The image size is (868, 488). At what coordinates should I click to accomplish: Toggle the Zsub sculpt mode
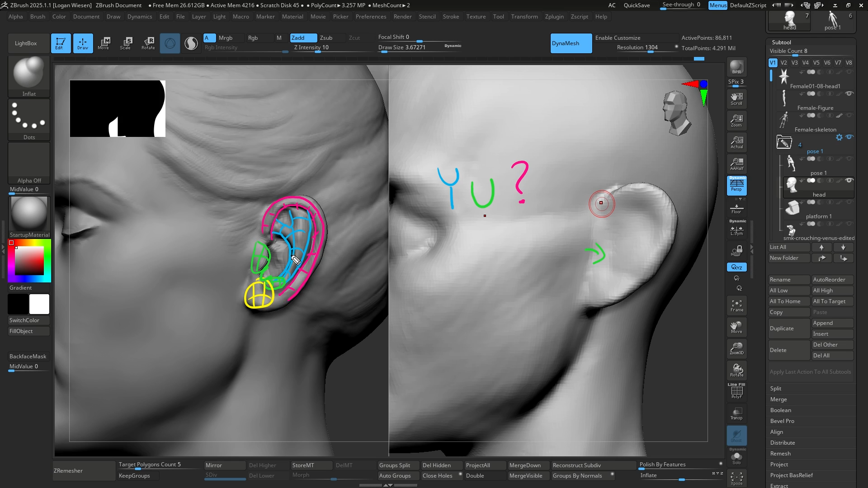click(326, 38)
